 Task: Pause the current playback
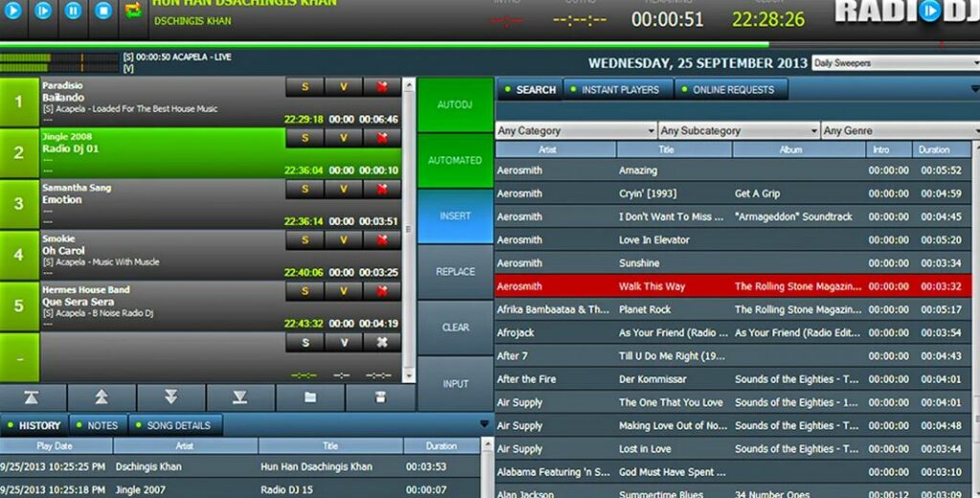pyautogui.click(x=73, y=11)
